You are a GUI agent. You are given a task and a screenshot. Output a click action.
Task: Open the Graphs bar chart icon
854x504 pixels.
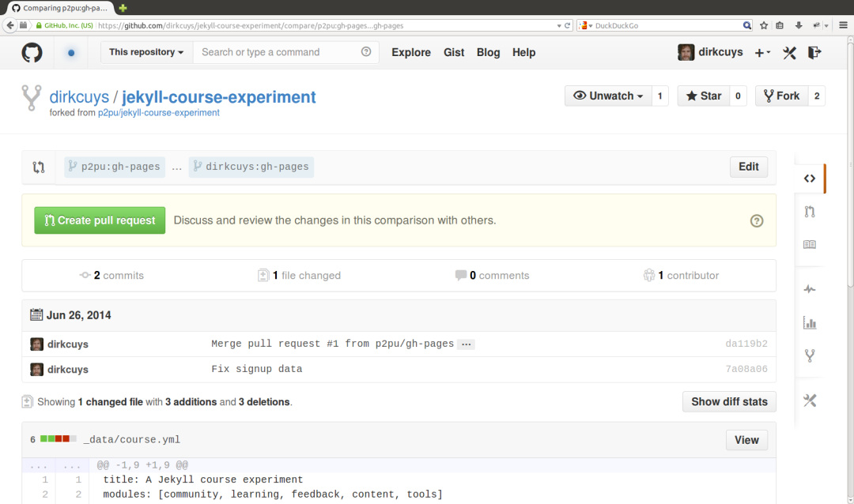(810, 323)
